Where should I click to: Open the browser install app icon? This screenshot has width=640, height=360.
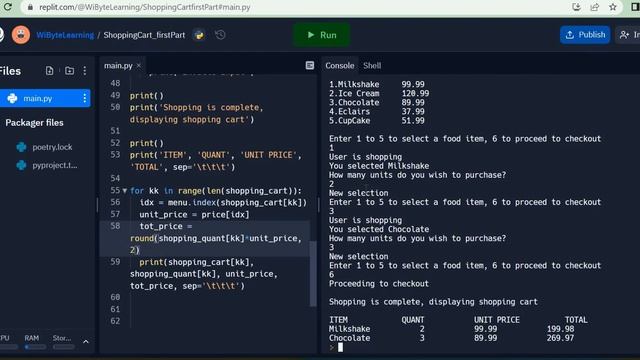point(576,7)
